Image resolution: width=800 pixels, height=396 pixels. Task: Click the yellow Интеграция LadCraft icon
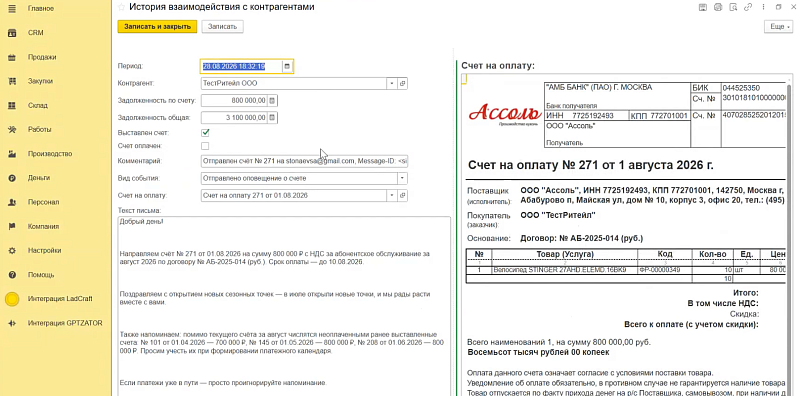tap(12, 299)
